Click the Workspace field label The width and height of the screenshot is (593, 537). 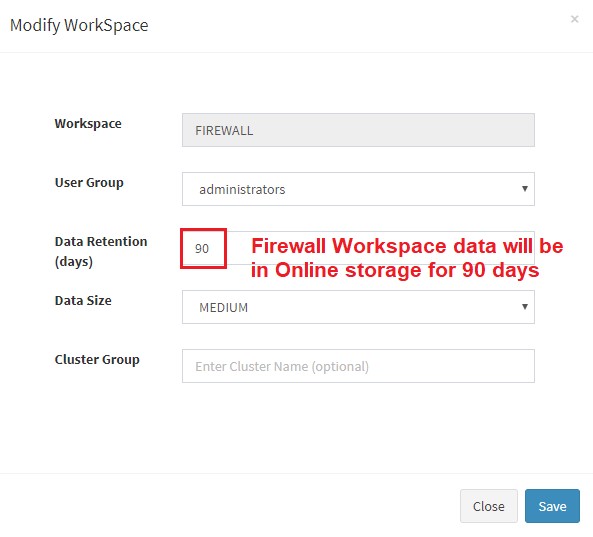pos(88,124)
